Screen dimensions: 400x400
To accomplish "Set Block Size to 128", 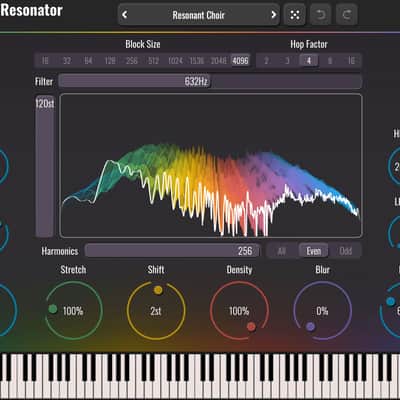I will (x=110, y=61).
